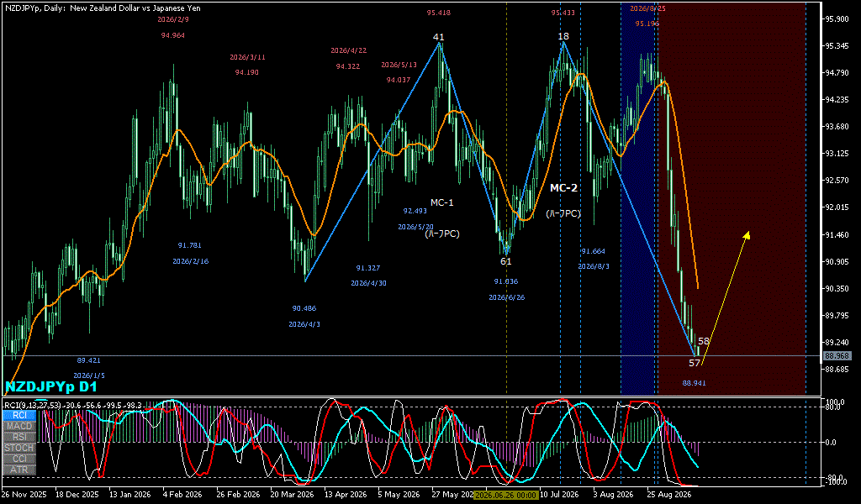Click the count label '58' near last candle

point(704,341)
